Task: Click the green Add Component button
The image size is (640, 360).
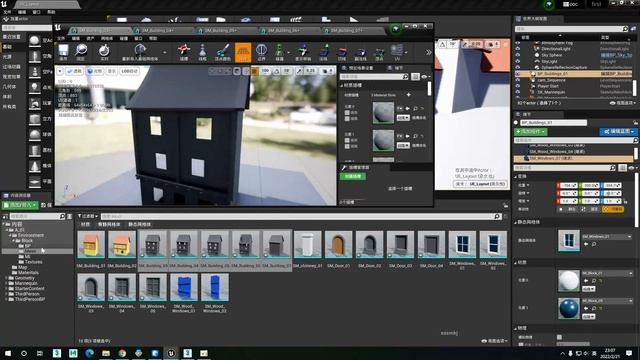Action: point(531,131)
